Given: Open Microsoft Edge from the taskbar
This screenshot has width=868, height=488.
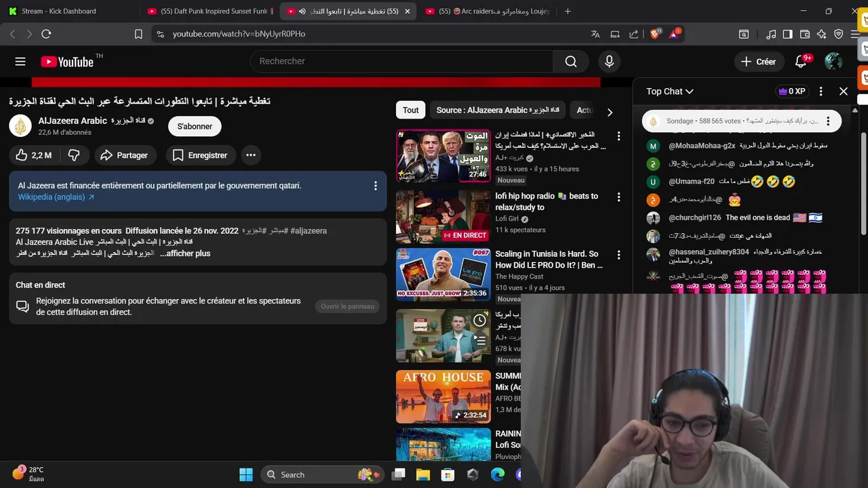Looking at the screenshot, I should coord(498,474).
